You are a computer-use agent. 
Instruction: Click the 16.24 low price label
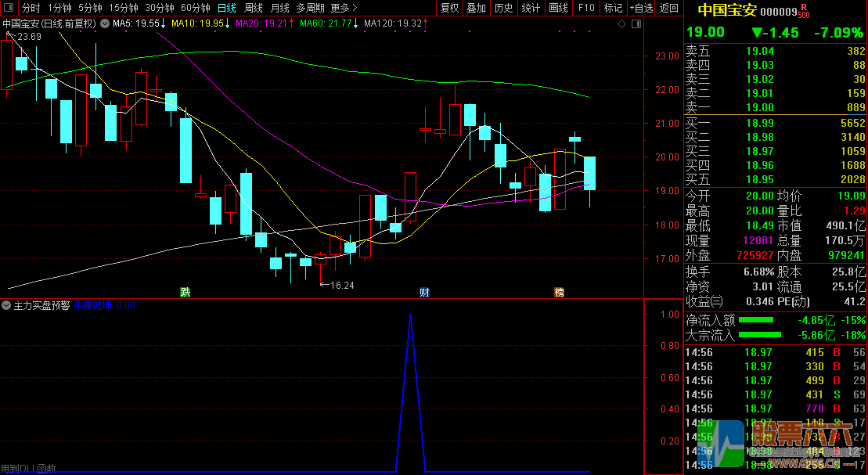pos(340,286)
